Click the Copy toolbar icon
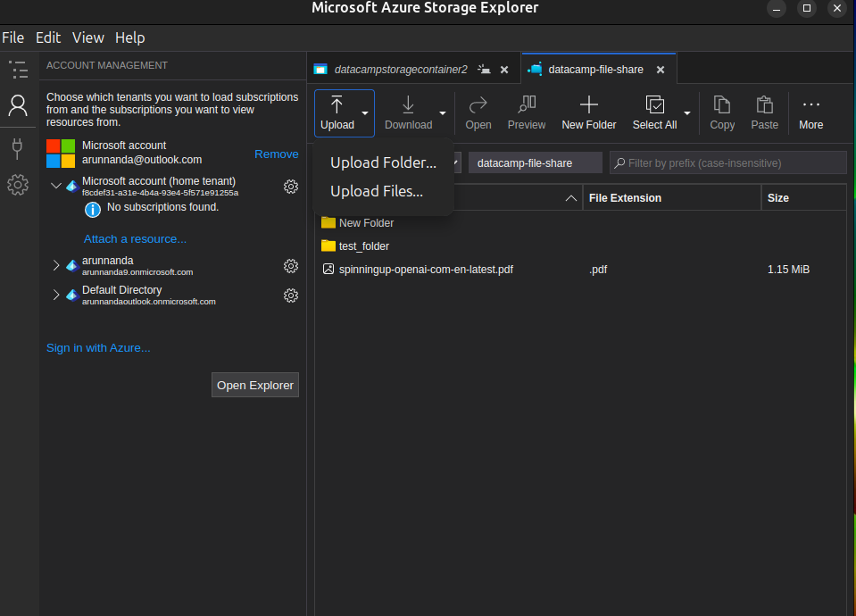 pos(722,113)
